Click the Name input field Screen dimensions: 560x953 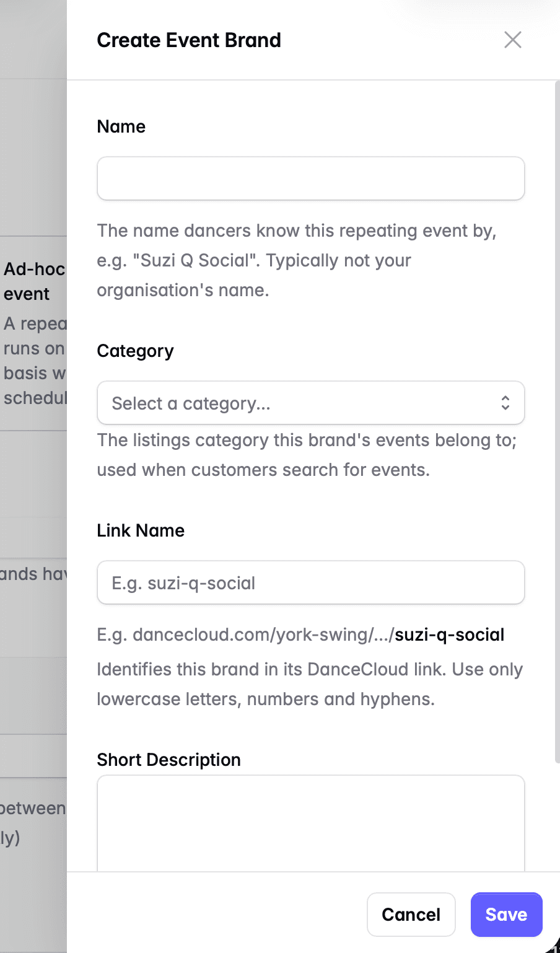(x=311, y=178)
